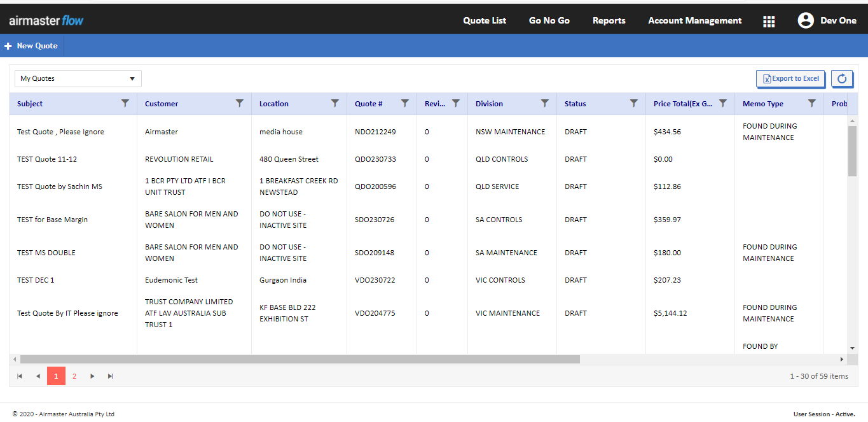Click price '$5,144.12'

click(x=670, y=313)
